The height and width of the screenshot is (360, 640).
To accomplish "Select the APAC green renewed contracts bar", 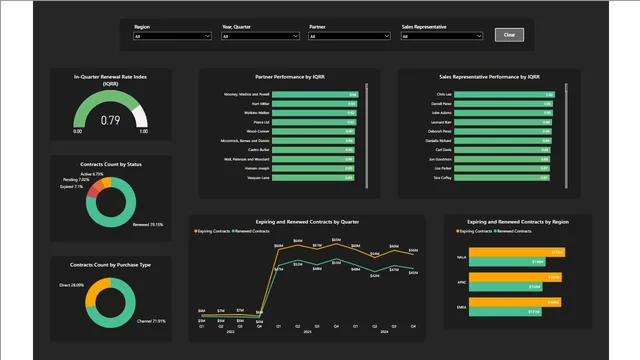I will click(506, 287).
